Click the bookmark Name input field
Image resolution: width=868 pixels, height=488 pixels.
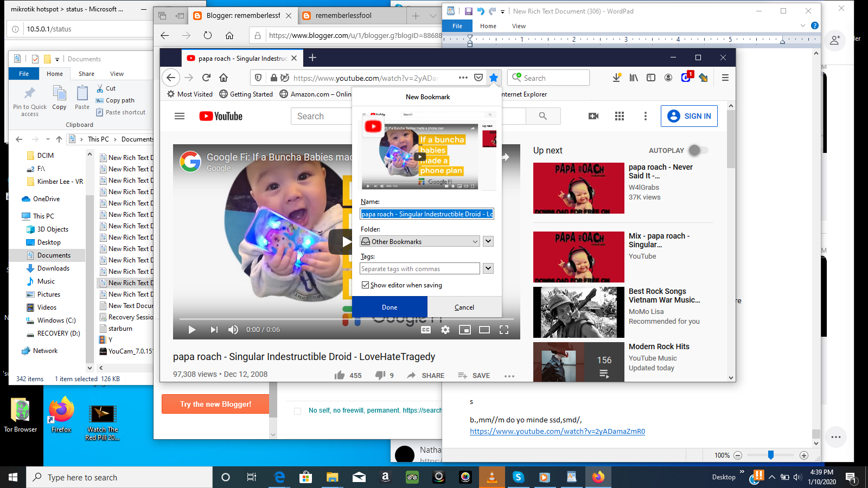(x=427, y=214)
